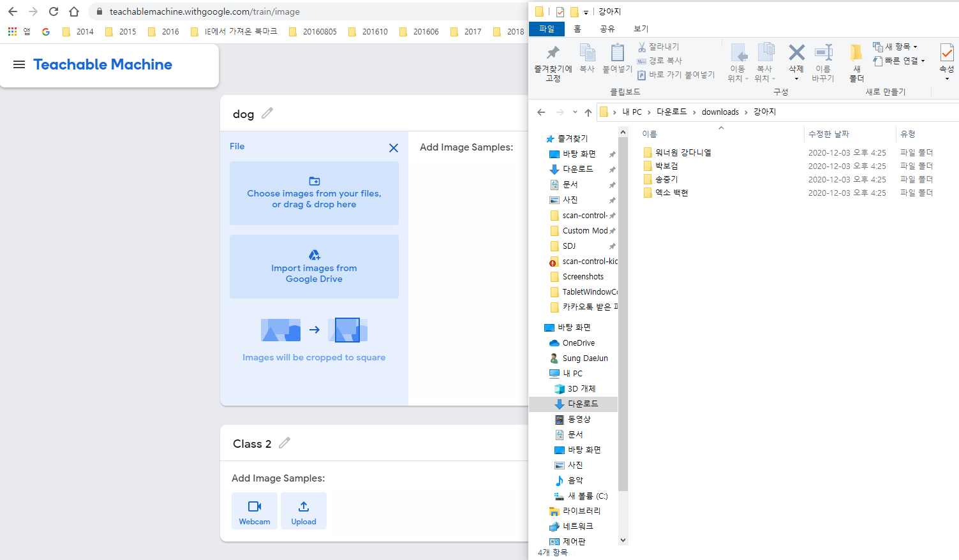This screenshot has width=959, height=560.
Task: Open recent locations dropdown arrow in Explorer
Action: pos(575,112)
